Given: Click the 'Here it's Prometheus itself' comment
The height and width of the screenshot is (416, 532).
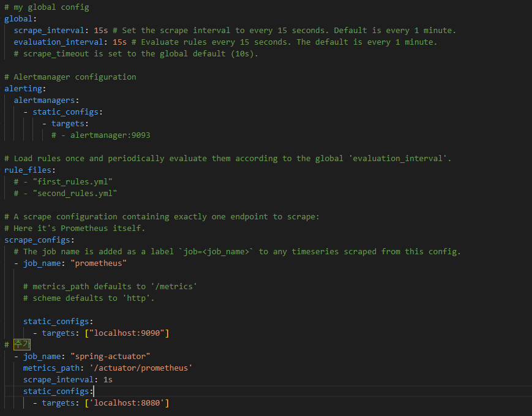Looking at the screenshot, I should point(75,228).
